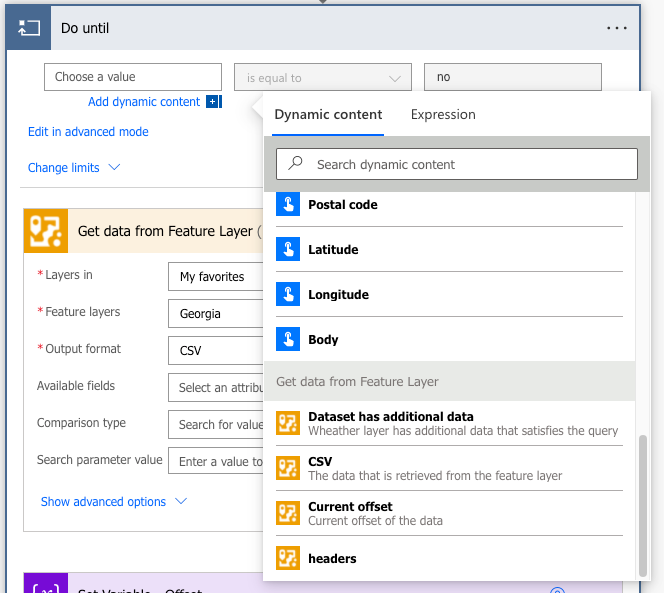
Task: Expand the Change limits section
Action: tap(74, 168)
